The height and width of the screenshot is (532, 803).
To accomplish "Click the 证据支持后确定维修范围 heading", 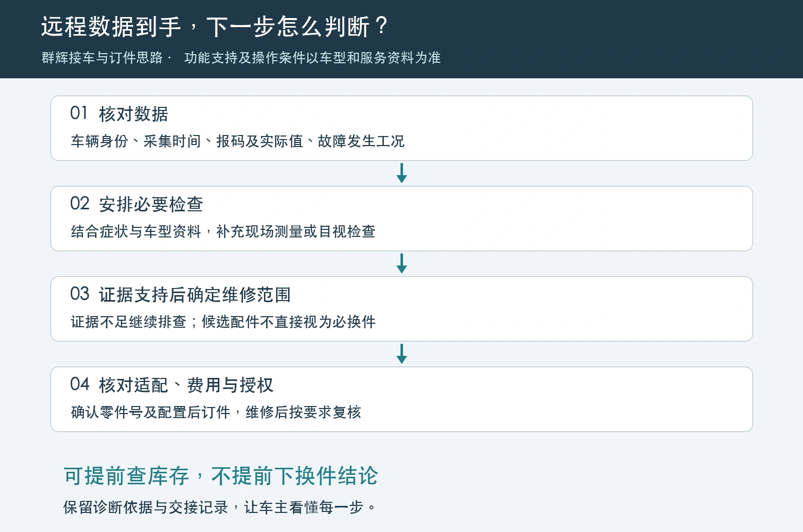I will pos(195,295).
